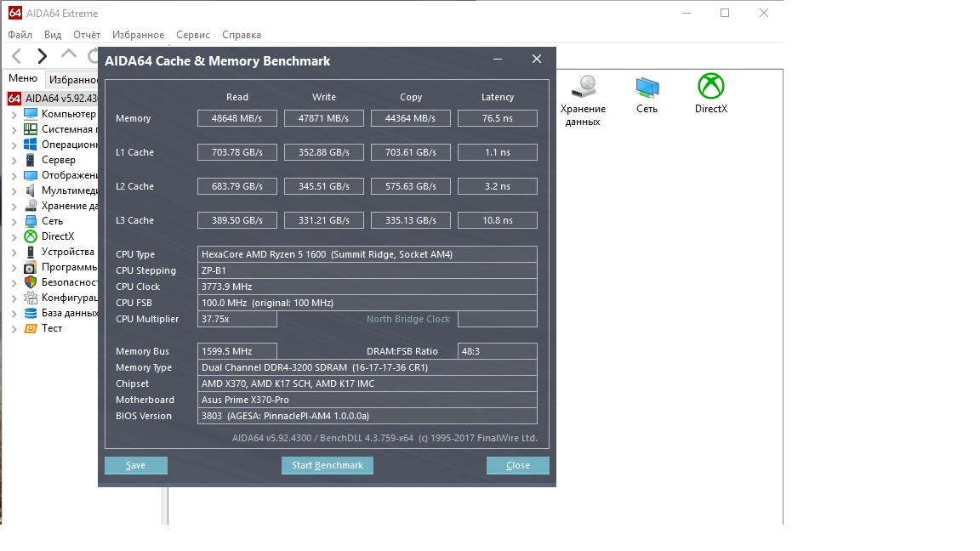Click the Операционная система Windows icon in tree
The width and height of the screenshot is (980, 551).
pyautogui.click(x=30, y=145)
